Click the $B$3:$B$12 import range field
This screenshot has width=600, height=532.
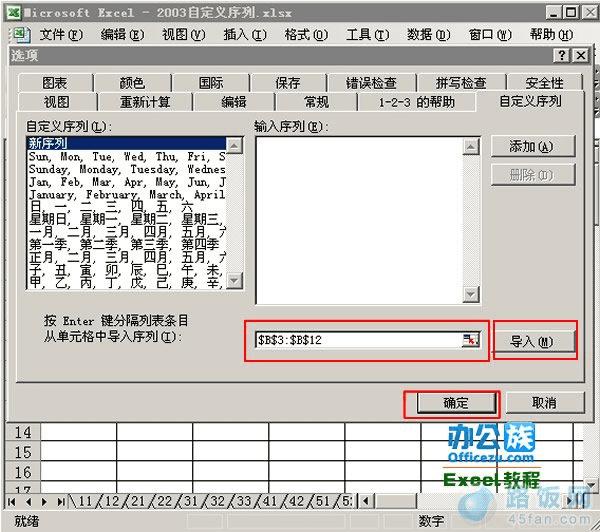[x=359, y=339]
